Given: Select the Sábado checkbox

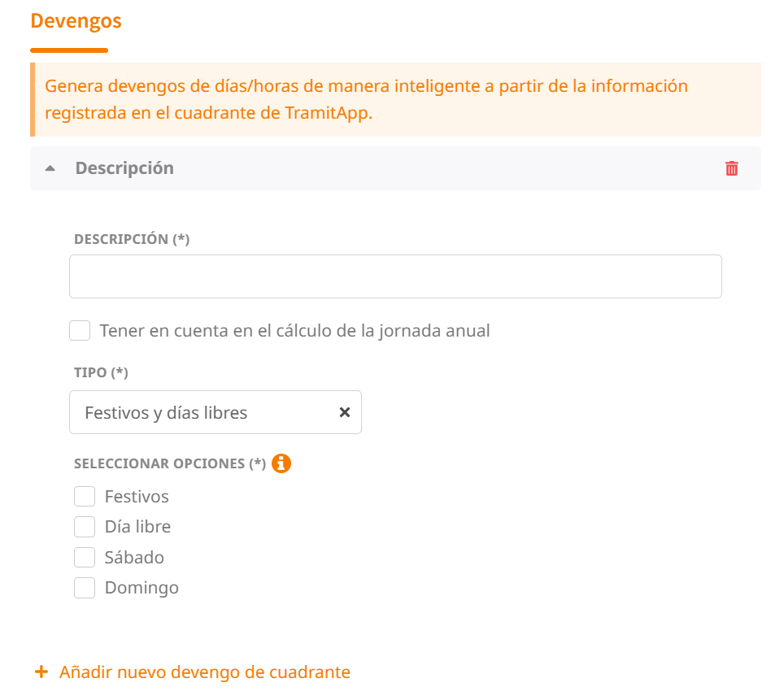Looking at the screenshot, I should [x=85, y=557].
